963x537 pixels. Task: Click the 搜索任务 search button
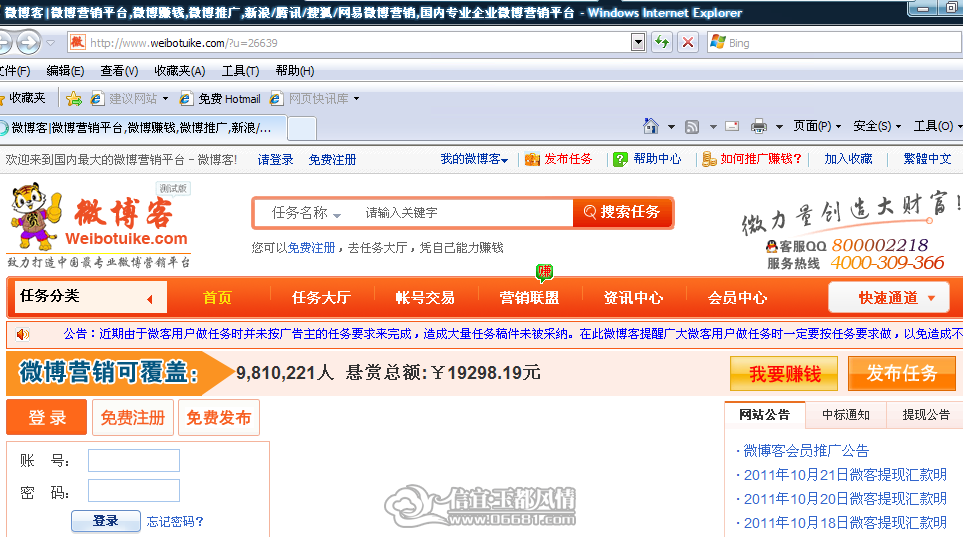coord(622,213)
